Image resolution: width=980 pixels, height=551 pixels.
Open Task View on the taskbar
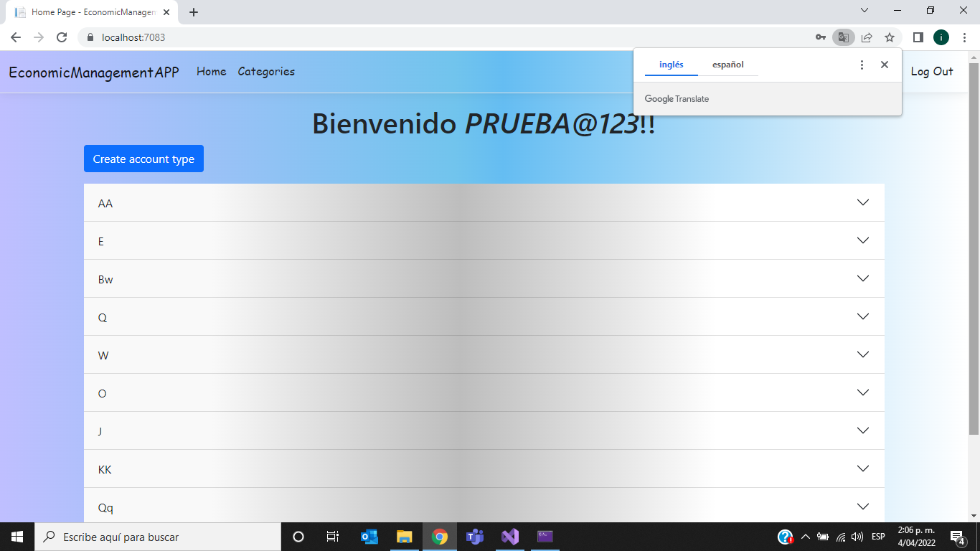pyautogui.click(x=333, y=537)
